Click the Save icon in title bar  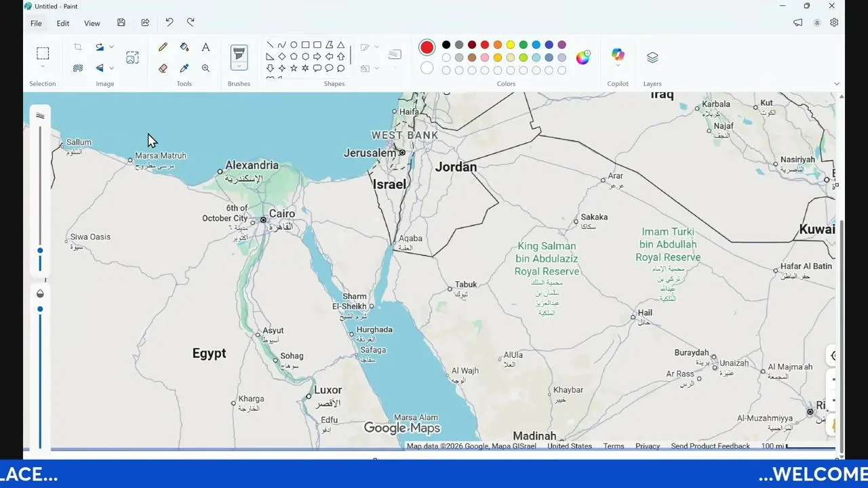point(121,22)
